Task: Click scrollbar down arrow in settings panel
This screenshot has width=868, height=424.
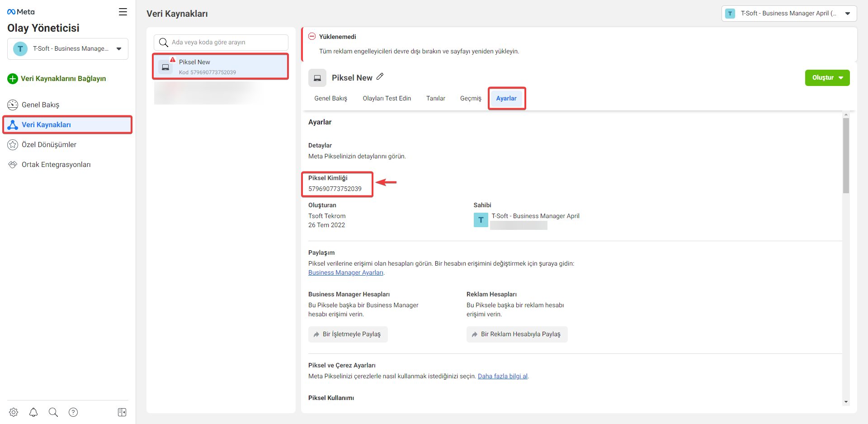Action: tap(846, 402)
